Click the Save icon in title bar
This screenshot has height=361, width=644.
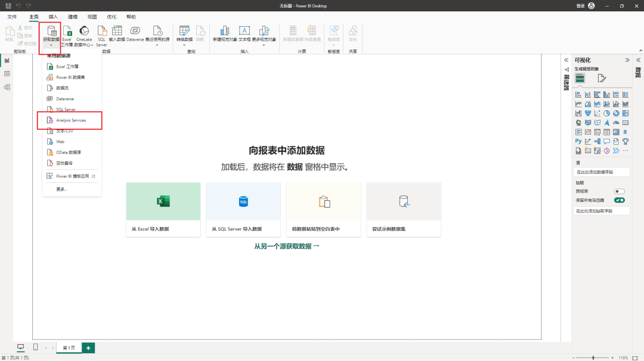tap(8, 6)
